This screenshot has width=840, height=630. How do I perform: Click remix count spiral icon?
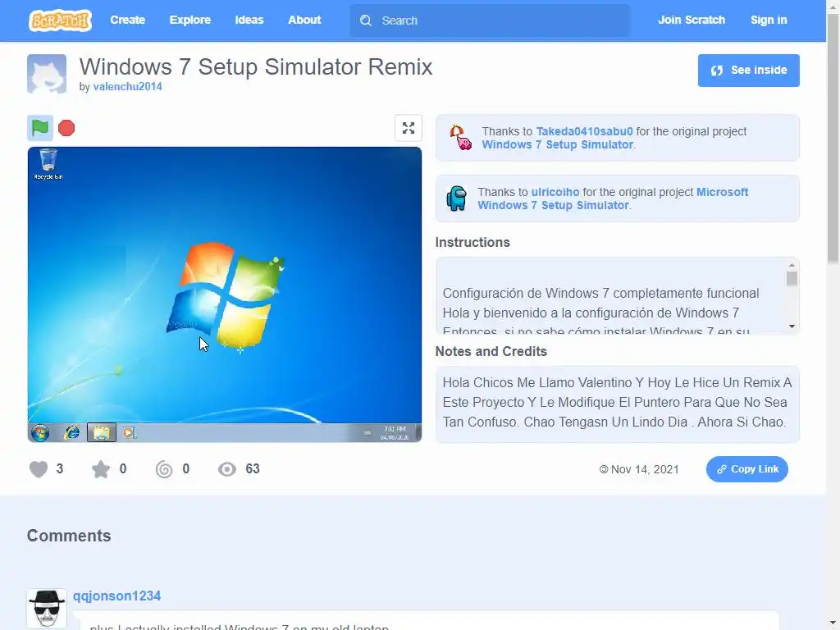(164, 469)
